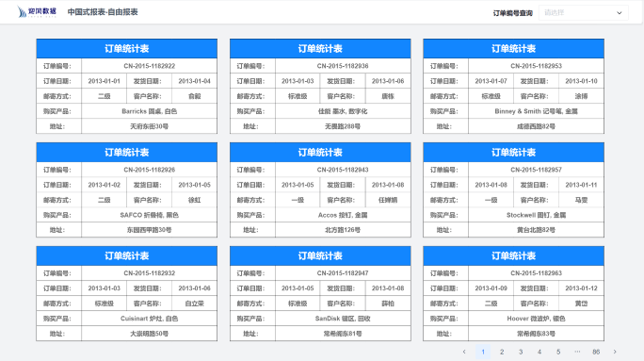Click the address cell 黄台北路82号
This screenshot has height=361, width=644.
[x=537, y=230]
